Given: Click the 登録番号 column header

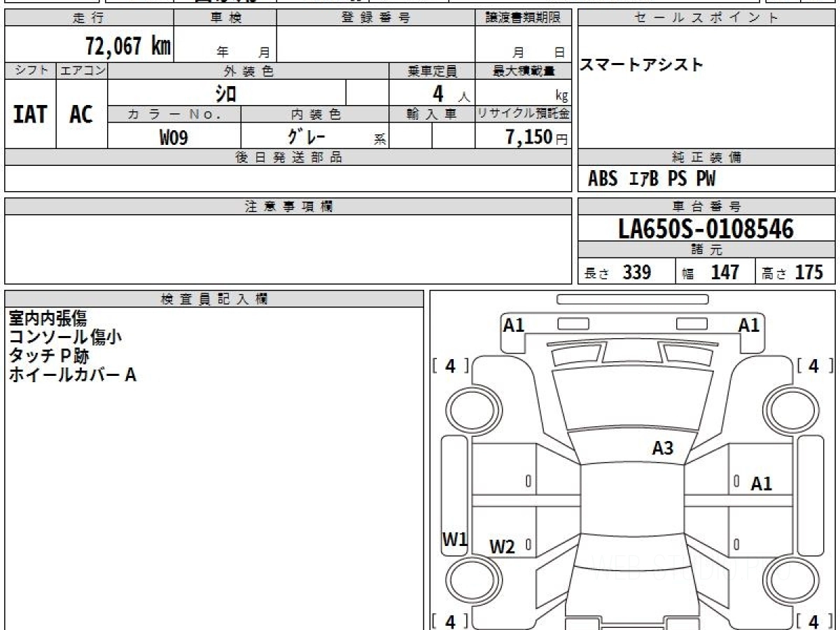Looking at the screenshot, I should point(376,18).
